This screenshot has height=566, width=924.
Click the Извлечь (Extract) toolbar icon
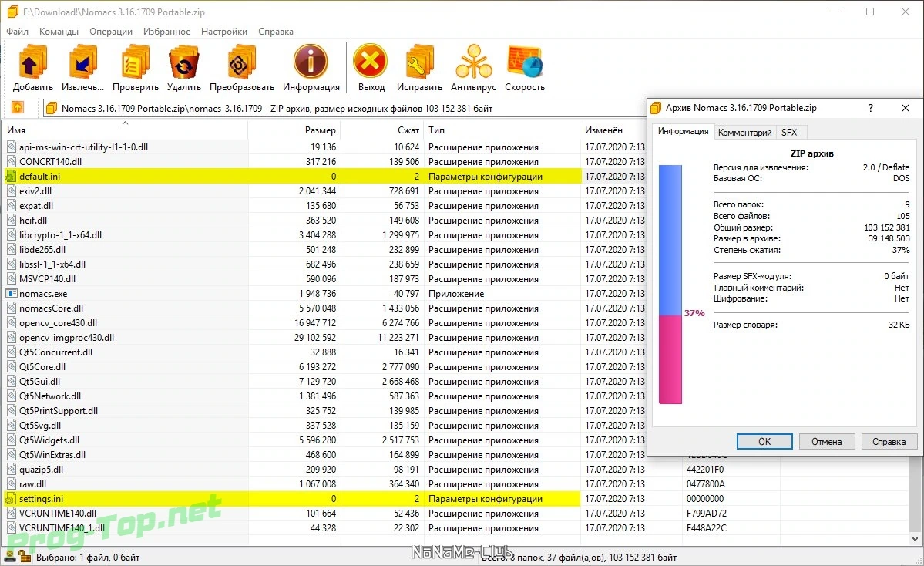[x=82, y=62]
